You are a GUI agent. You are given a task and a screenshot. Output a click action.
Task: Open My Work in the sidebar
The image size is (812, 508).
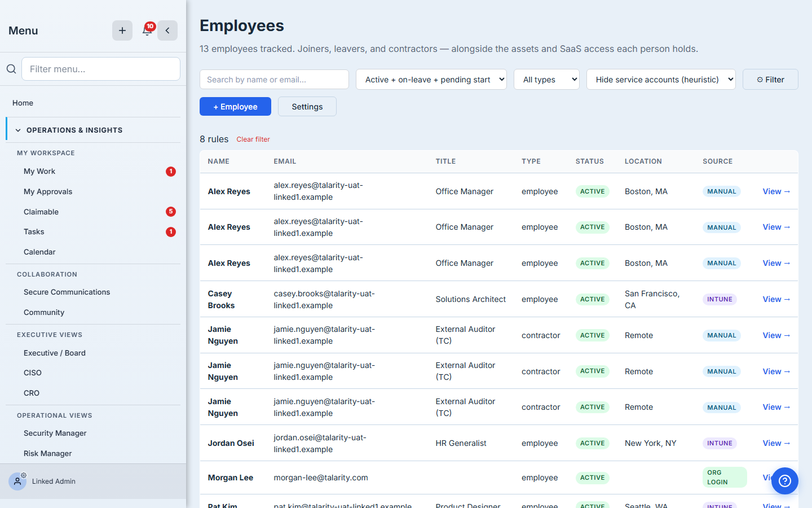click(39, 172)
